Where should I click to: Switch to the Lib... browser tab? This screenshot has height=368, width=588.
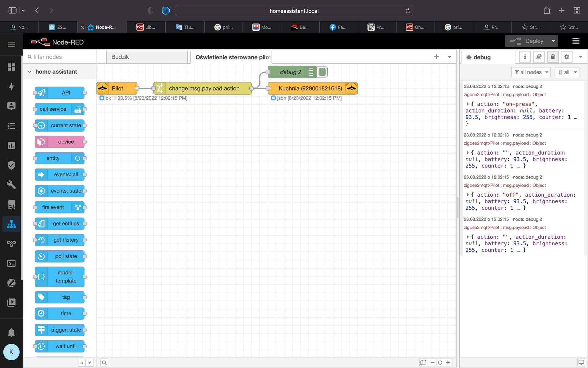point(146,27)
